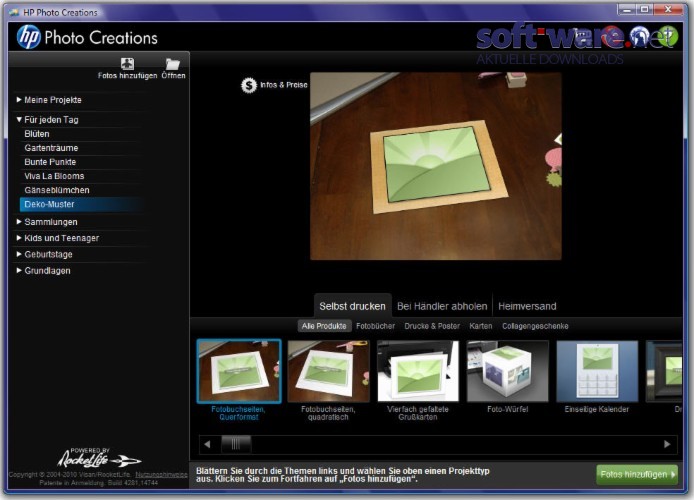
Task: Click right arrow of product scrollbar
Action: click(667, 444)
